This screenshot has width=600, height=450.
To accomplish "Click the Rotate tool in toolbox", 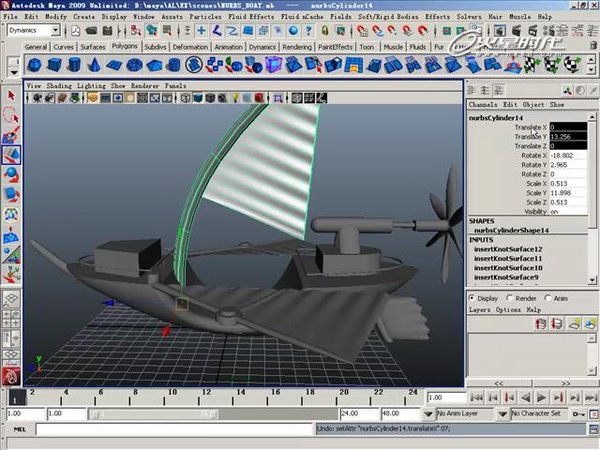I will tap(12, 175).
